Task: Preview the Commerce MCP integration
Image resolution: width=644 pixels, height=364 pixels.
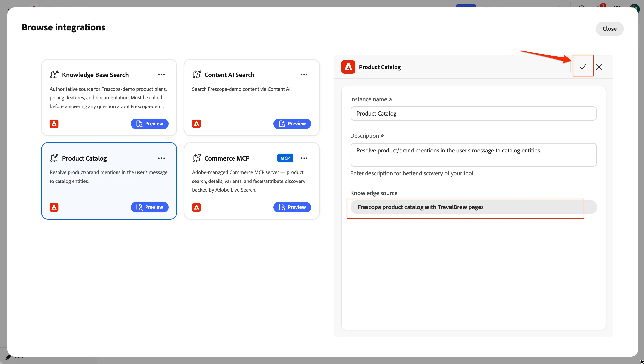Action: tap(292, 207)
